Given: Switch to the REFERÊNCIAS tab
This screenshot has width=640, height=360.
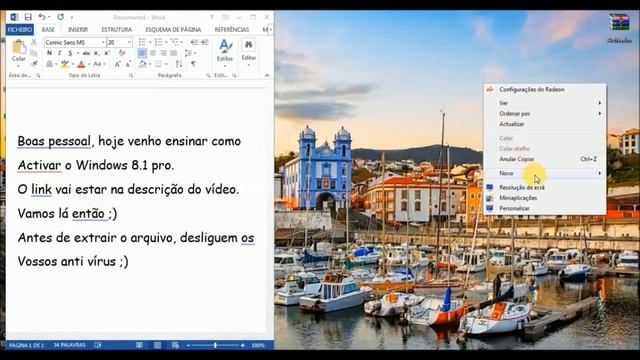Looking at the screenshot, I should coord(231,29).
